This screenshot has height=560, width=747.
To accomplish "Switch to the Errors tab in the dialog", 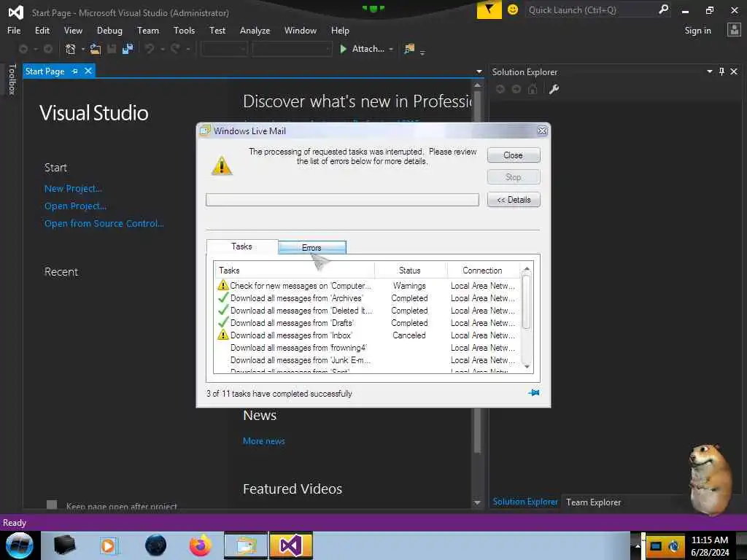I will pyautogui.click(x=312, y=248).
